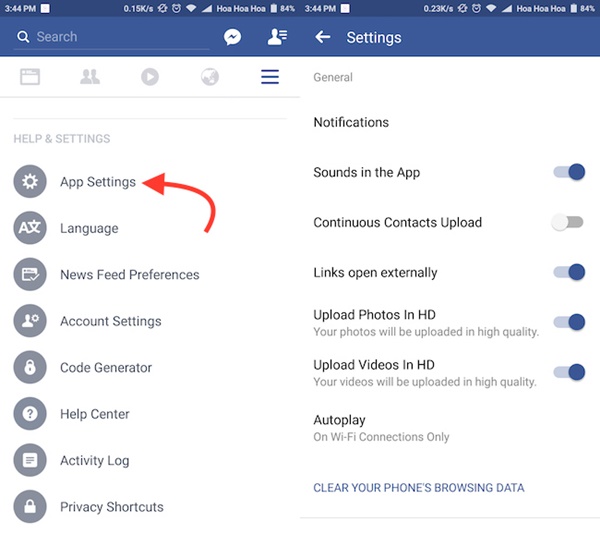Switch to the Friends tab
This screenshot has height=534, width=600.
[90, 77]
